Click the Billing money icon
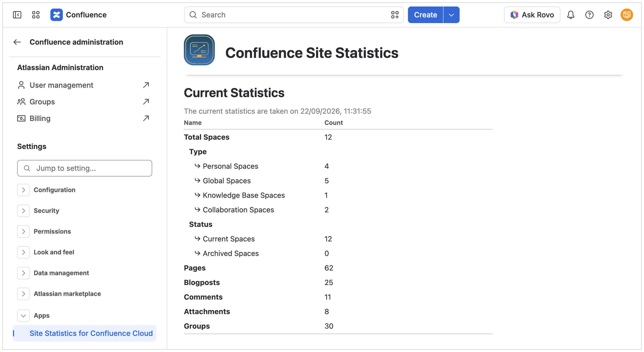 (x=21, y=118)
